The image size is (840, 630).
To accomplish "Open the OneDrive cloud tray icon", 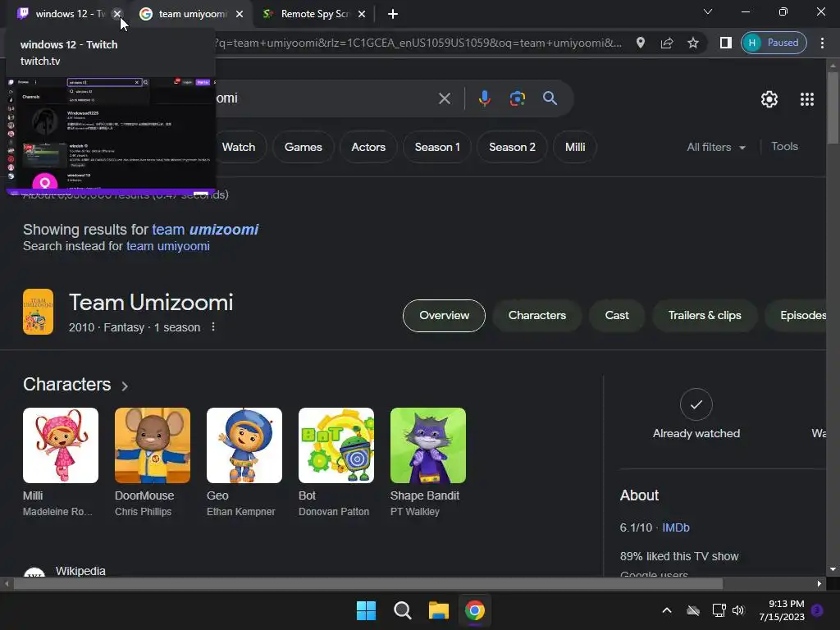I will [x=693, y=610].
